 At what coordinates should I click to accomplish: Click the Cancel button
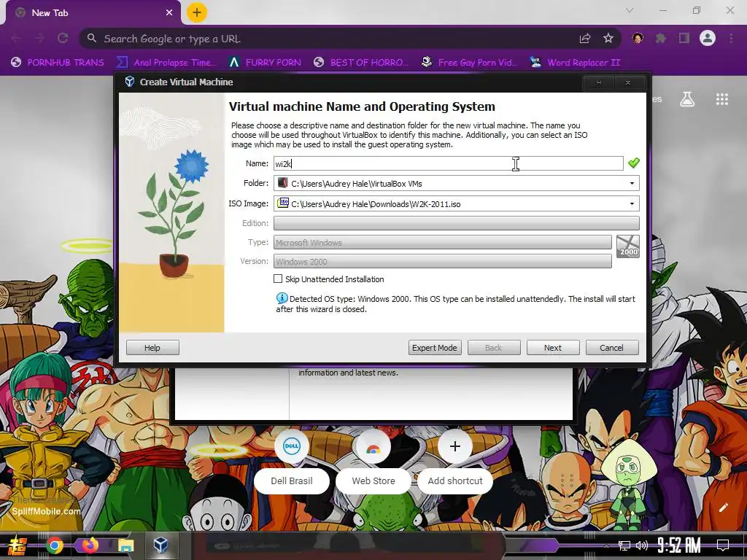click(612, 348)
